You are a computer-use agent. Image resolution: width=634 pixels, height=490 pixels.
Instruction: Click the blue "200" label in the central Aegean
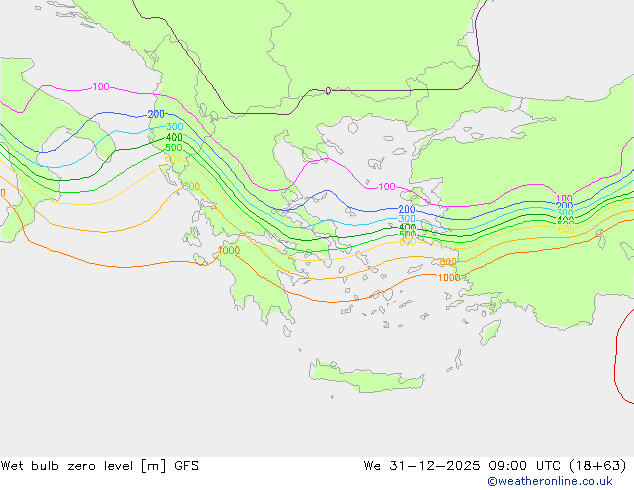[x=407, y=209]
